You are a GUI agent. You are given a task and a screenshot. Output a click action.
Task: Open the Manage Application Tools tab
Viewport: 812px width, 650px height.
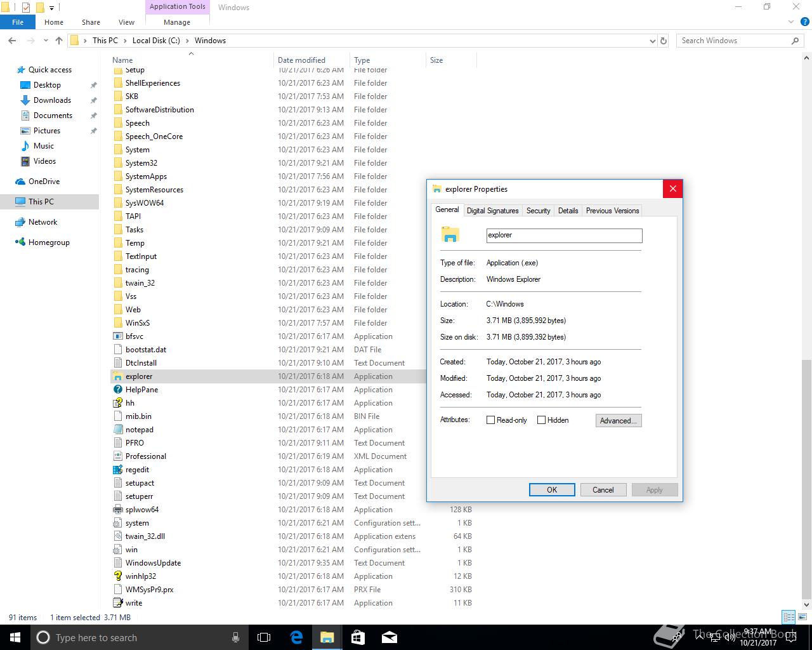click(177, 22)
